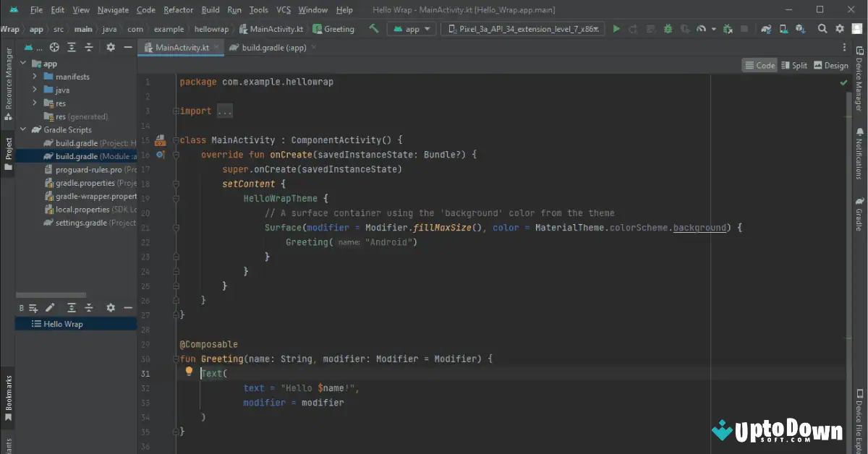The height and width of the screenshot is (454, 868).
Task: Expand the folded import statements on line 3
Action: 224,111
